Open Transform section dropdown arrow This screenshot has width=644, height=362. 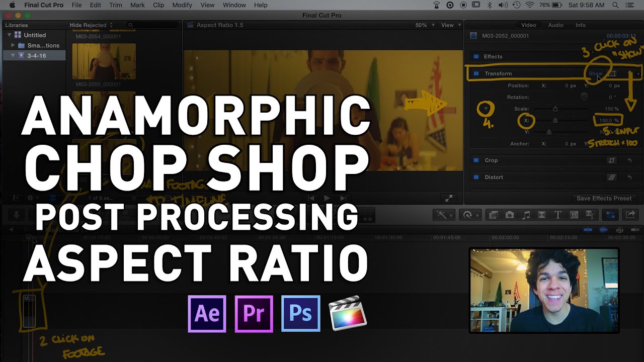click(638, 74)
